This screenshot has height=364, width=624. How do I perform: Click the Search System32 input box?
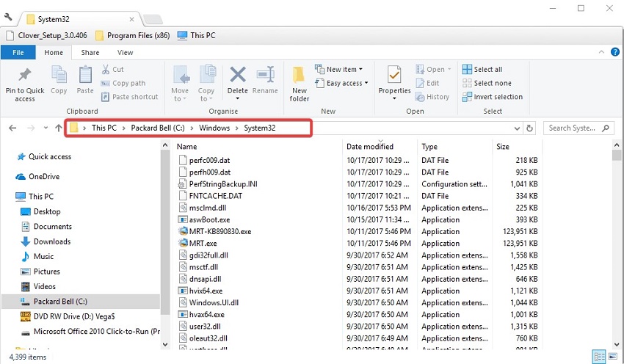point(576,128)
